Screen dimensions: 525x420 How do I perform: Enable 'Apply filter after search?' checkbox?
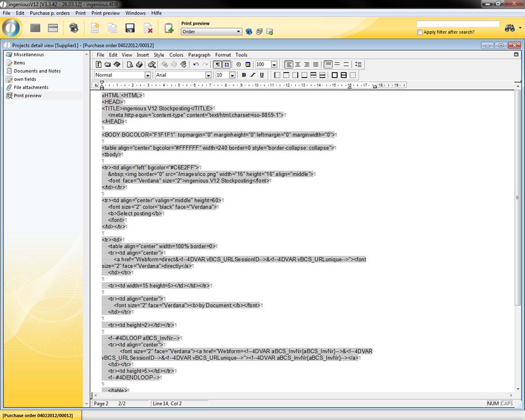[420, 32]
